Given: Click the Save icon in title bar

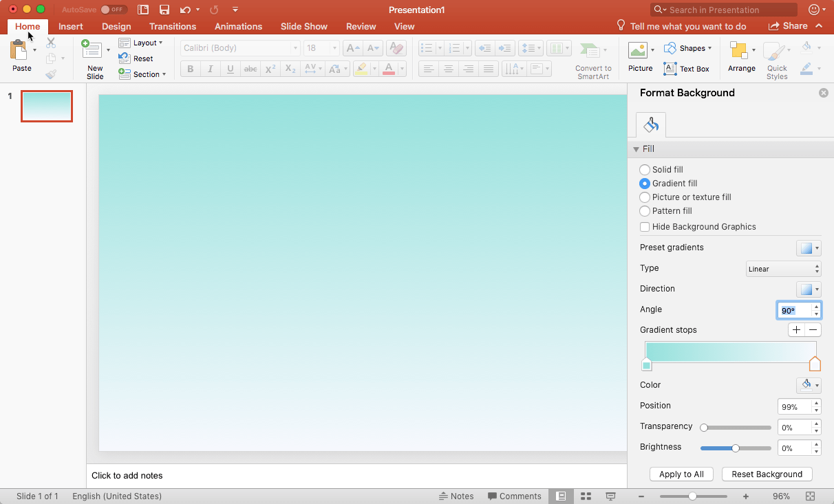Looking at the screenshot, I should (164, 10).
